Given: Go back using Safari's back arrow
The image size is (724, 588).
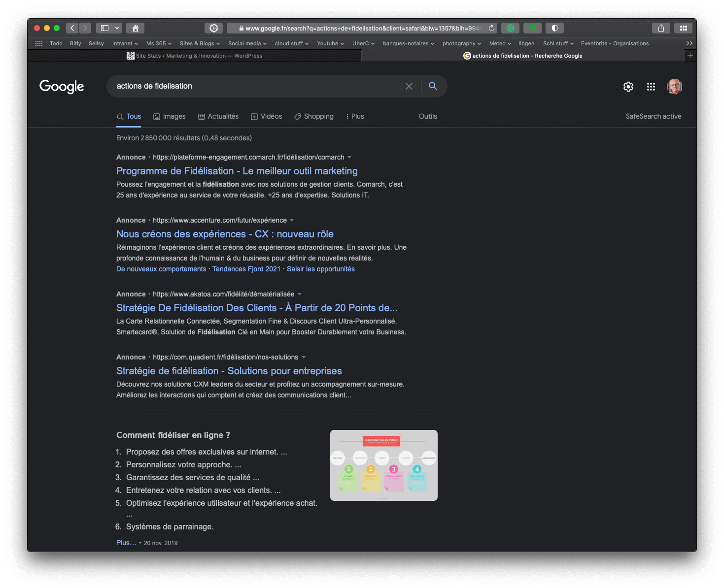Looking at the screenshot, I should pos(72,28).
